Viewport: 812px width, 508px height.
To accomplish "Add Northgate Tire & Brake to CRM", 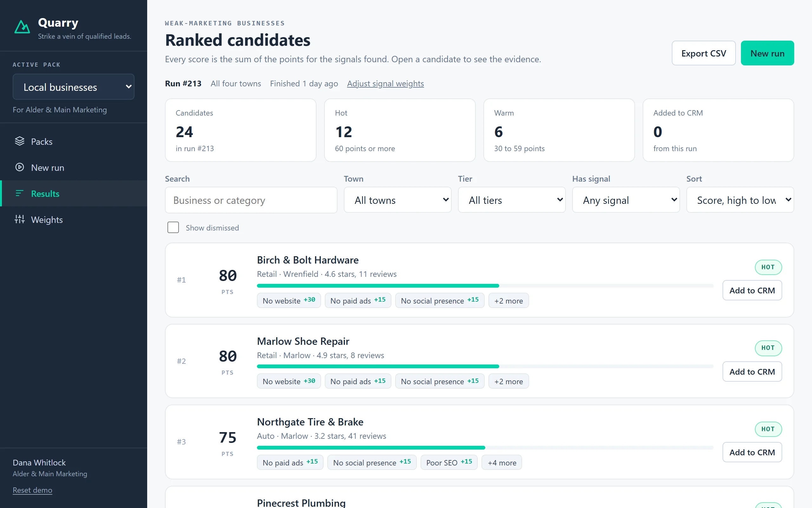I will (752, 452).
